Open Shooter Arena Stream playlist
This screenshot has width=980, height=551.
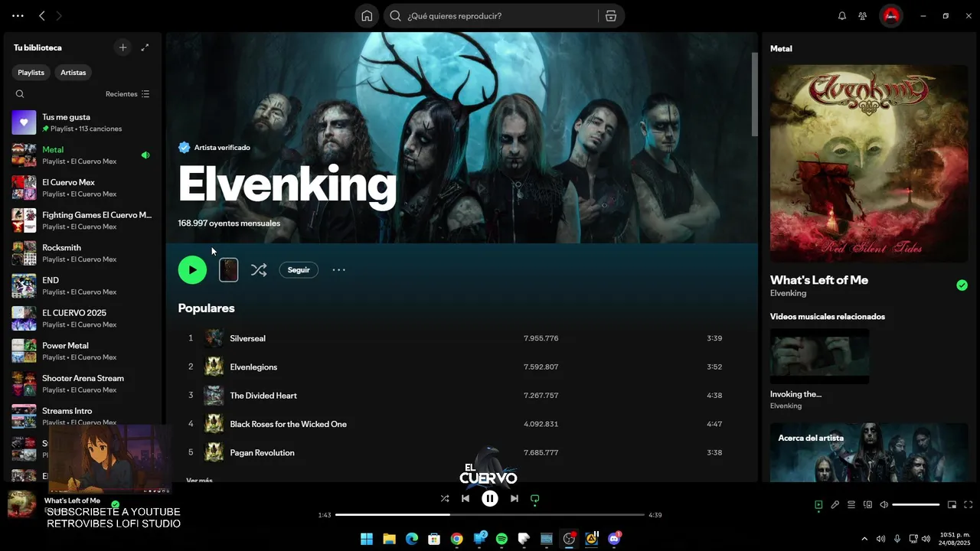click(83, 384)
